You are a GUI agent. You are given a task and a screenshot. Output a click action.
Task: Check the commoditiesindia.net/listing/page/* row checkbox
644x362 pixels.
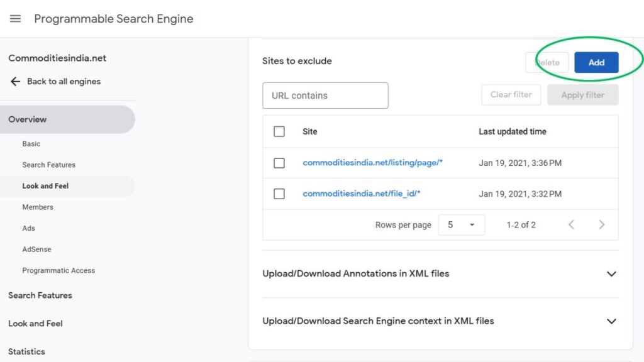click(279, 163)
